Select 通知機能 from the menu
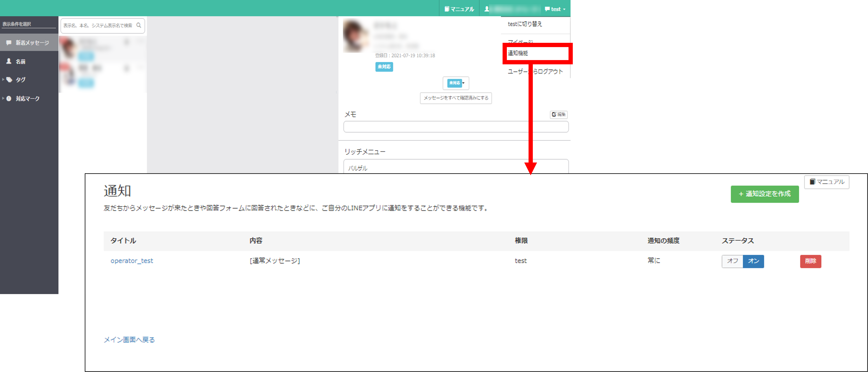The height and width of the screenshot is (372, 868). tap(518, 53)
